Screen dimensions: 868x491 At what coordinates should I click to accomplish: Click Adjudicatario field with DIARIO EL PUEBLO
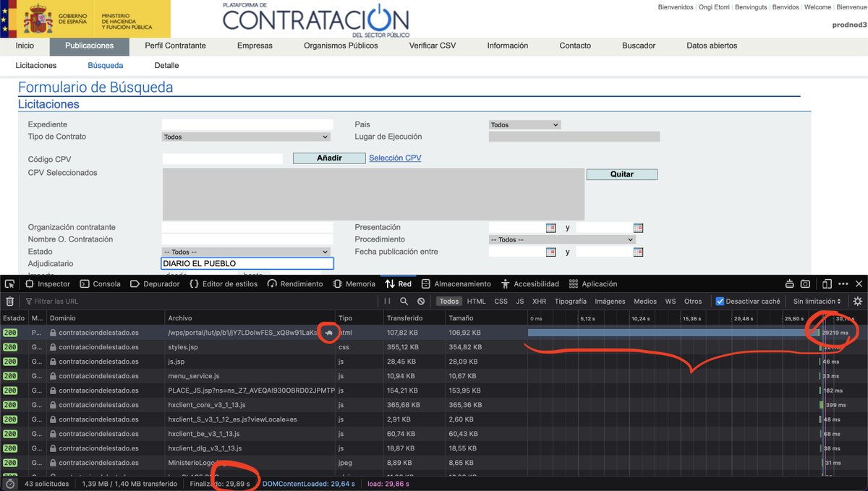click(x=247, y=264)
